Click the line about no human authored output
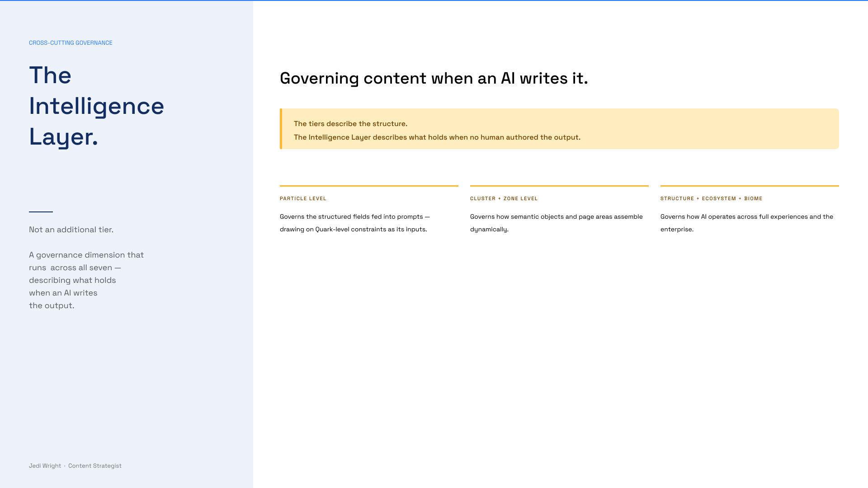This screenshot has height=488, width=868. [x=437, y=137]
